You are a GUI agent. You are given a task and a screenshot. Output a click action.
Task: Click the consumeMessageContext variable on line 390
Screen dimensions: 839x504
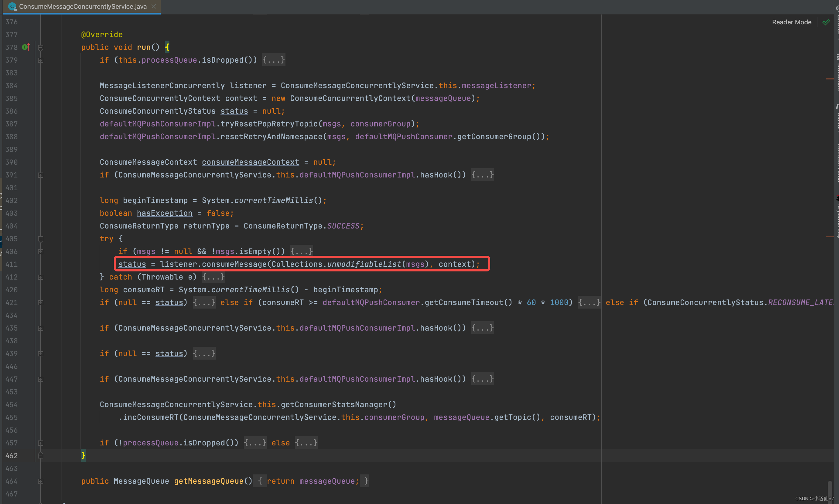click(x=250, y=162)
